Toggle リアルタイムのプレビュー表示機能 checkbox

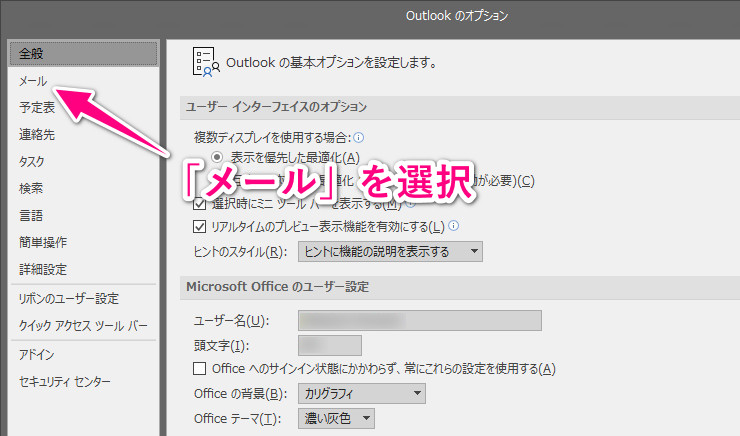pos(200,226)
